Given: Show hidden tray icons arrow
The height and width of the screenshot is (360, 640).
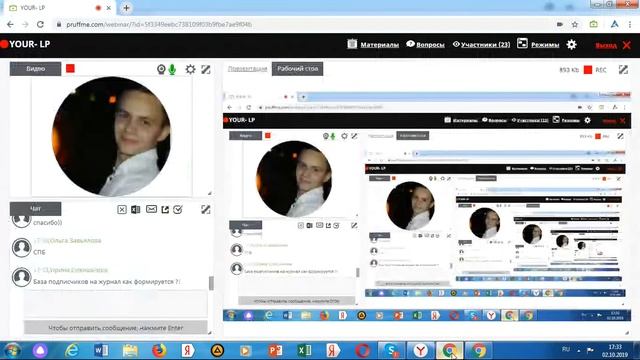Looking at the screenshot, I should [x=578, y=350].
